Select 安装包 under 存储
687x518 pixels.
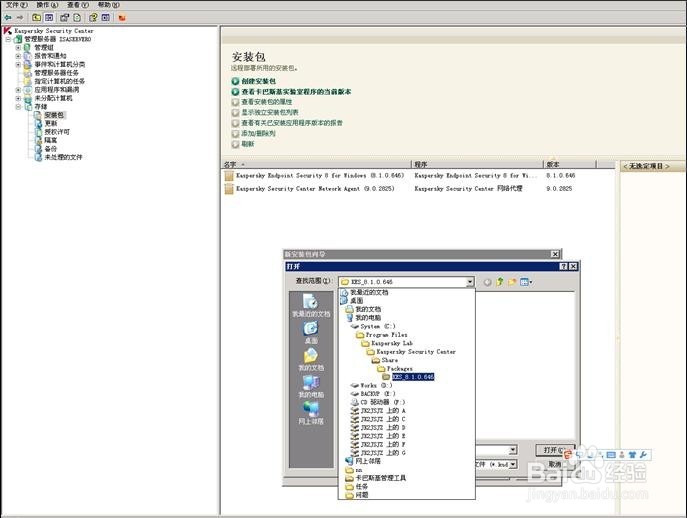click(x=54, y=115)
